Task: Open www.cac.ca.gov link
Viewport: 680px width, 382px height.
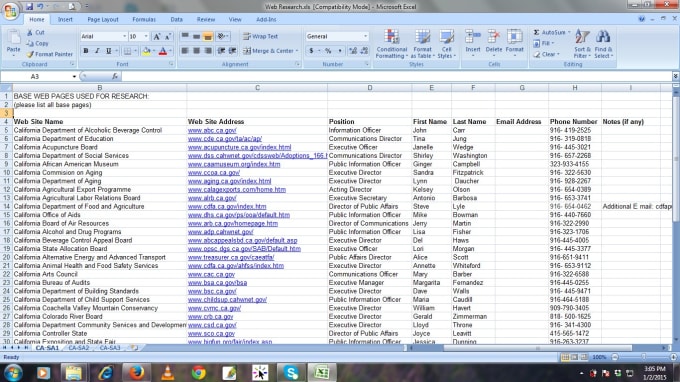Action: click(211, 274)
